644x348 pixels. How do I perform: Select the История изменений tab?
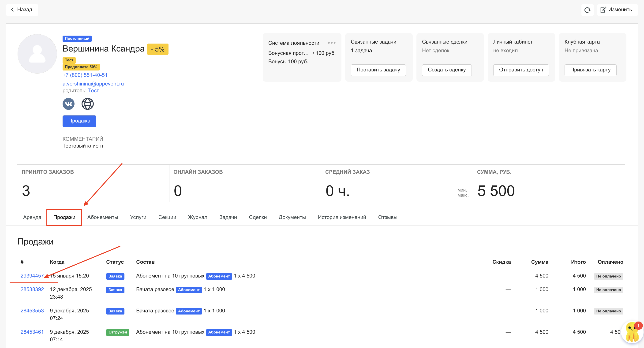342,217
